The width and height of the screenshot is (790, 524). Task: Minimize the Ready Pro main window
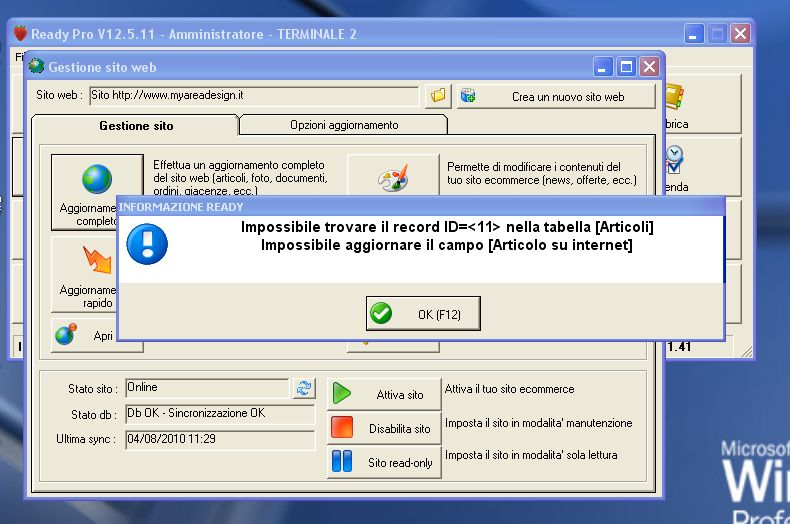click(694, 34)
